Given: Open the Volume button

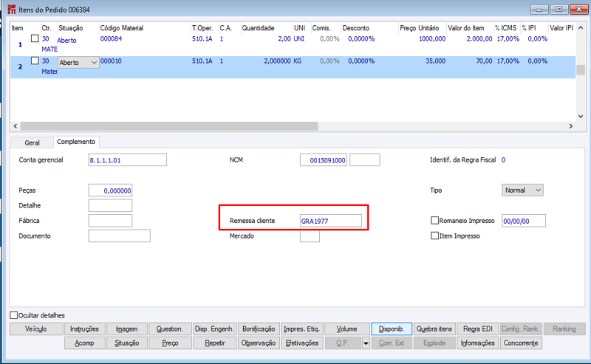Looking at the screenshot, I should 346,329.
